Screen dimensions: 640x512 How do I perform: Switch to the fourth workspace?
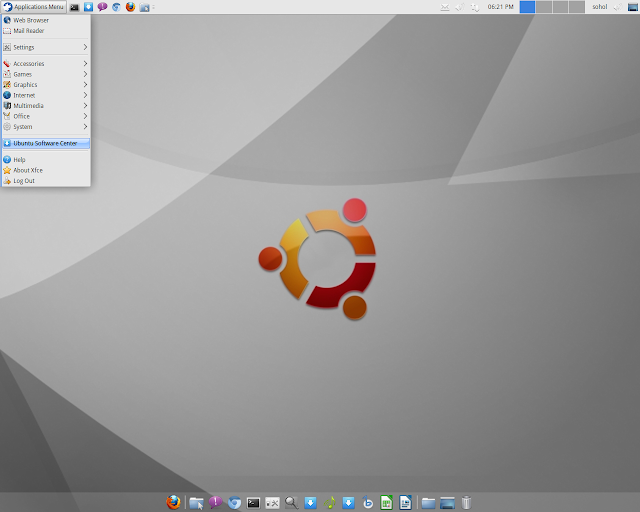click(x=577, y=7)
